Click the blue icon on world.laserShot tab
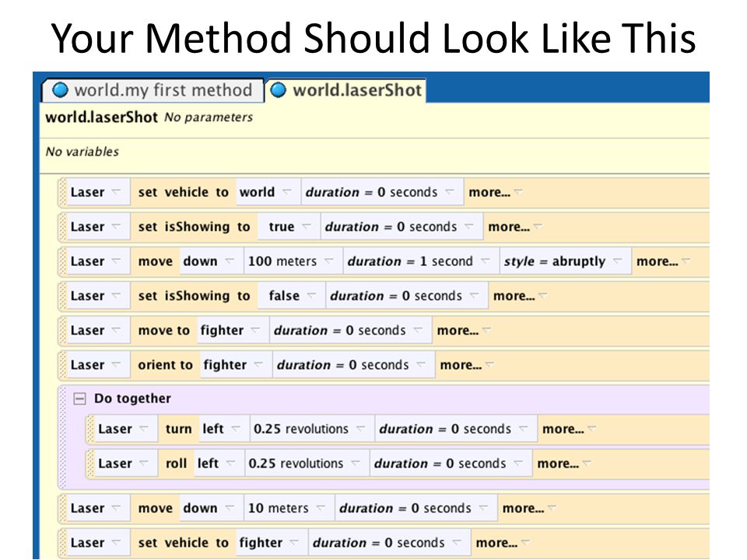Viewport: 747px width, 560px height. [x=279, y=89]
